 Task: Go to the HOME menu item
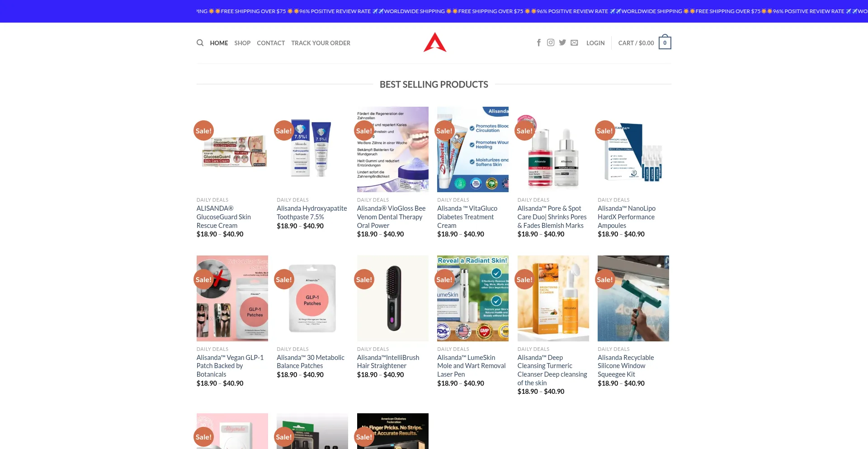(219, 43)
